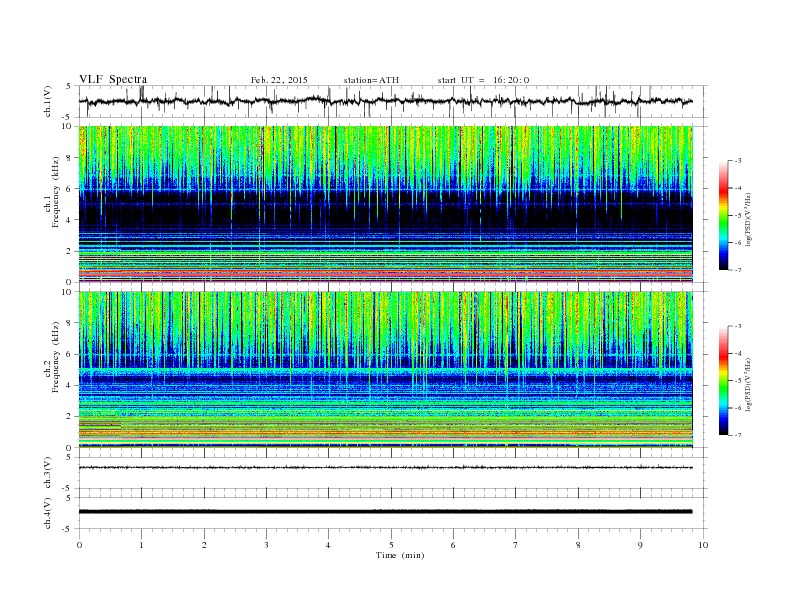Click time axis tick label "8"
This screenshot has width=792, height=612.
click(578, 545)
